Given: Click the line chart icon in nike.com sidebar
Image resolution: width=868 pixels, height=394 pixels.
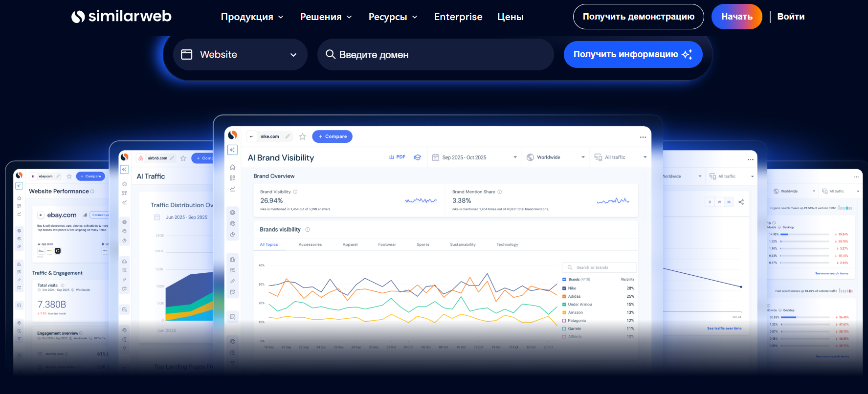Looking at the screenshot, I should [x=233, y=189].
